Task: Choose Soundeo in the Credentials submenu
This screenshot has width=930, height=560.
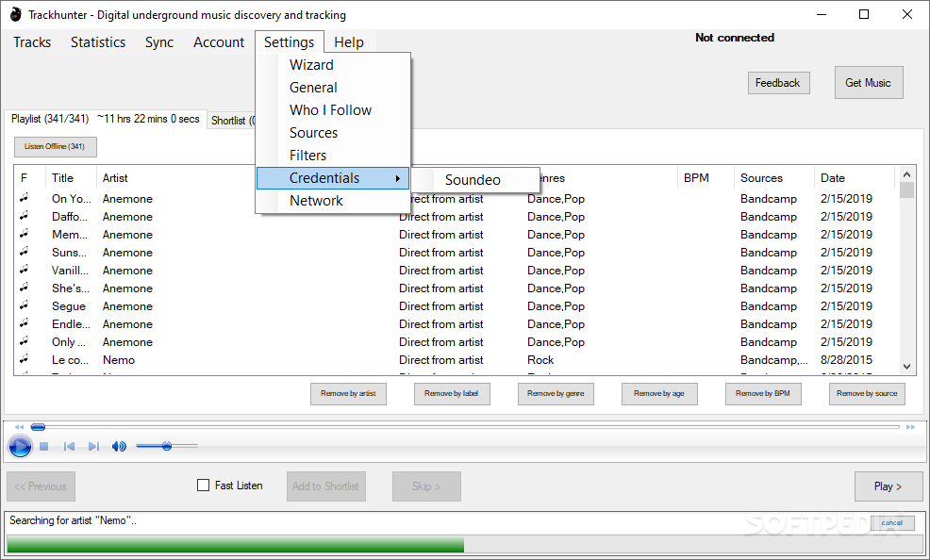Action: [x=475, y=179]
